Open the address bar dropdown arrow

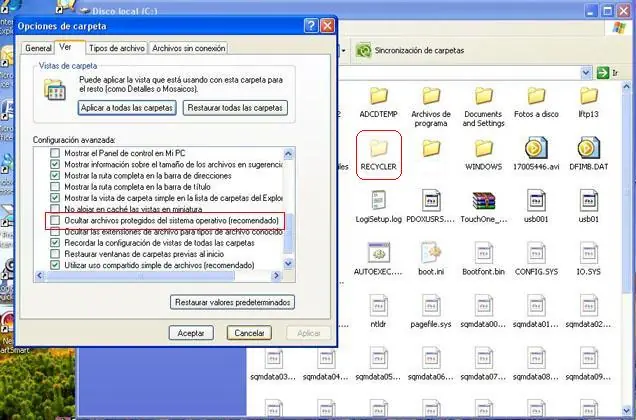click(x=586, y=73)
